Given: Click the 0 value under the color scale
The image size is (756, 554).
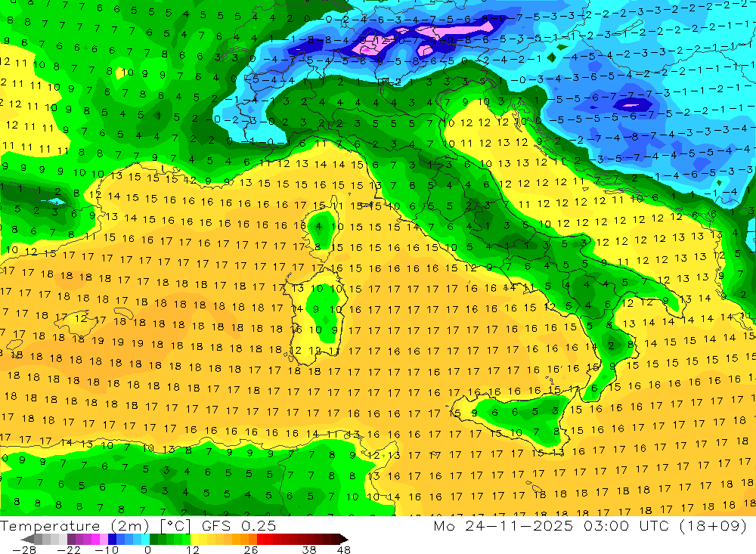Looking at the screenshot, I should [147, 550].
